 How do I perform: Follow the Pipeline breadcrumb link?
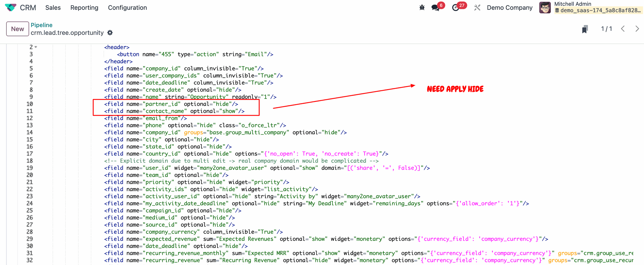pos(42,25)
